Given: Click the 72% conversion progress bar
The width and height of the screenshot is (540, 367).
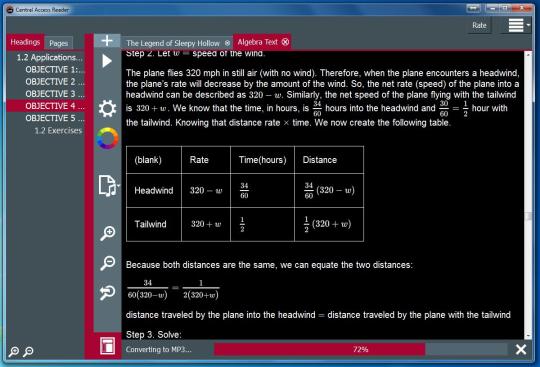Looking at the screenshot, I should click(360, 349).
